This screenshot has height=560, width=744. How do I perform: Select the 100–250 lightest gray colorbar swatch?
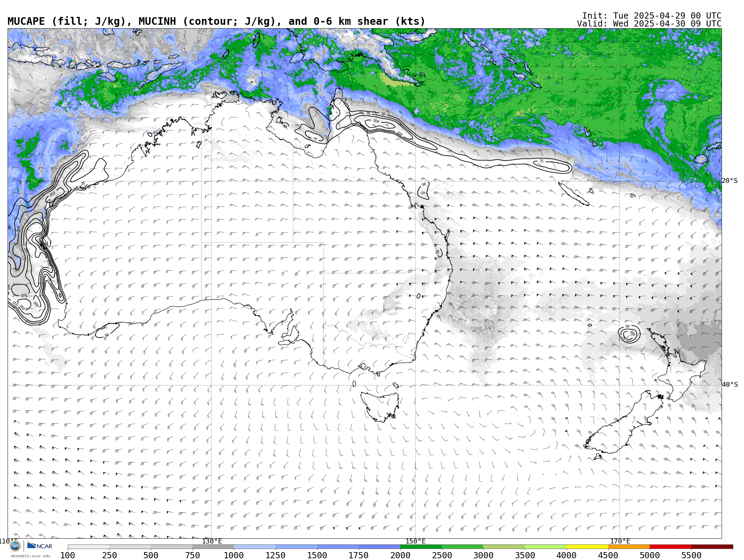click(x=89, y=547)
